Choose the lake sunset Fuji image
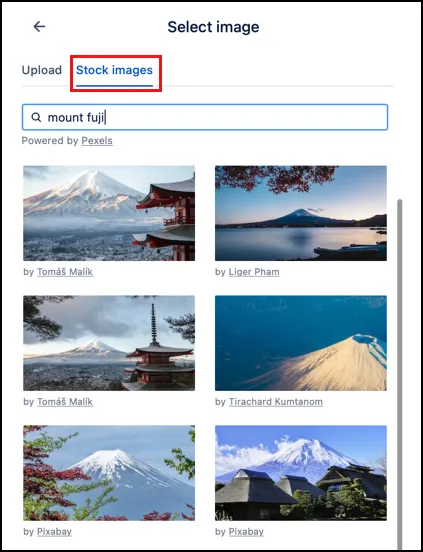The height and width of the screenshot is (552, 423). pyautogui.click(x=301, y=213)
